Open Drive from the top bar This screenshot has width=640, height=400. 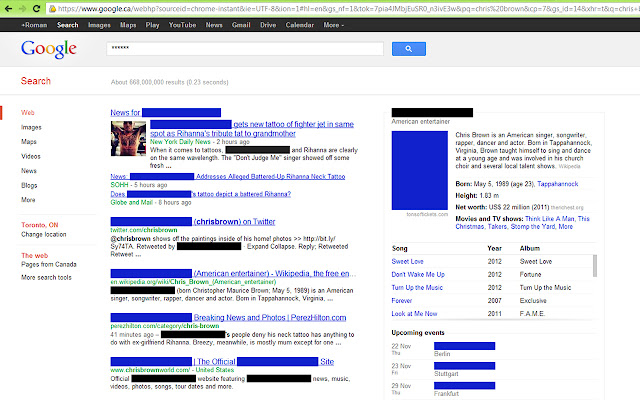[268, 25]
